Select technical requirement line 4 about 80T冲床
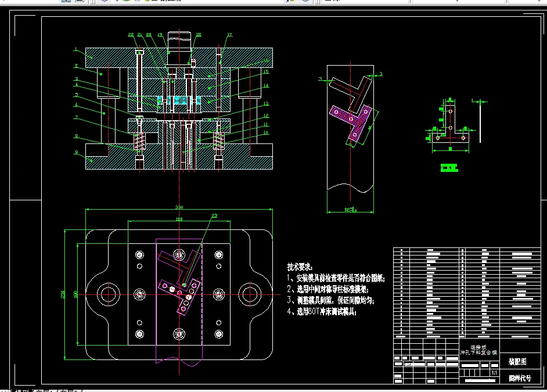The width and height of the screenshot is (547, 392). coord(322,311)
